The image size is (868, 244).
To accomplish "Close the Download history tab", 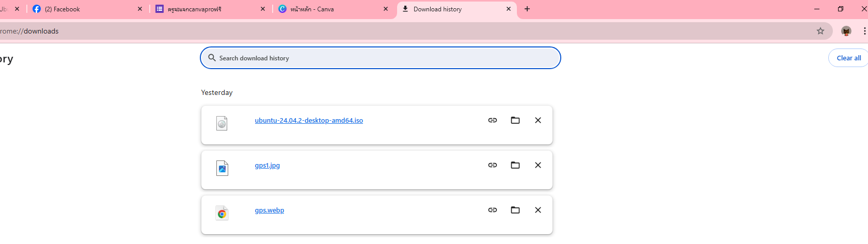I will [509, 9].
